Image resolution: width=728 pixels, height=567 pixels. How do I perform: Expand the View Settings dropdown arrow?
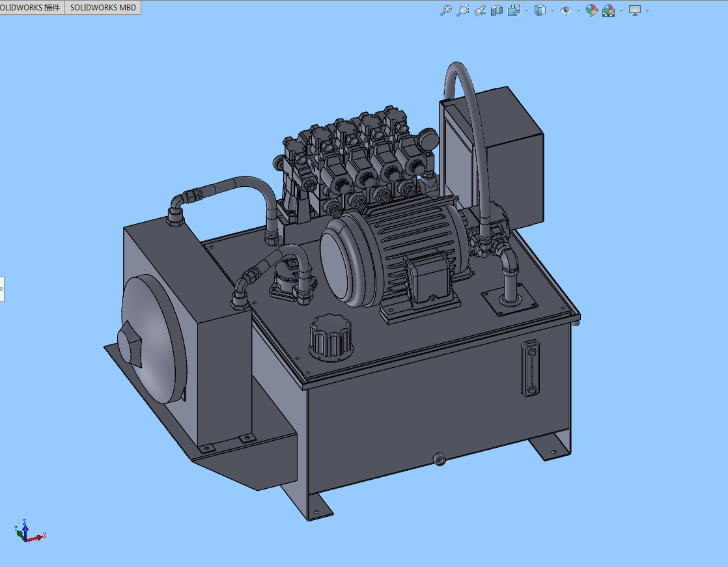click(x=647, y=10)
